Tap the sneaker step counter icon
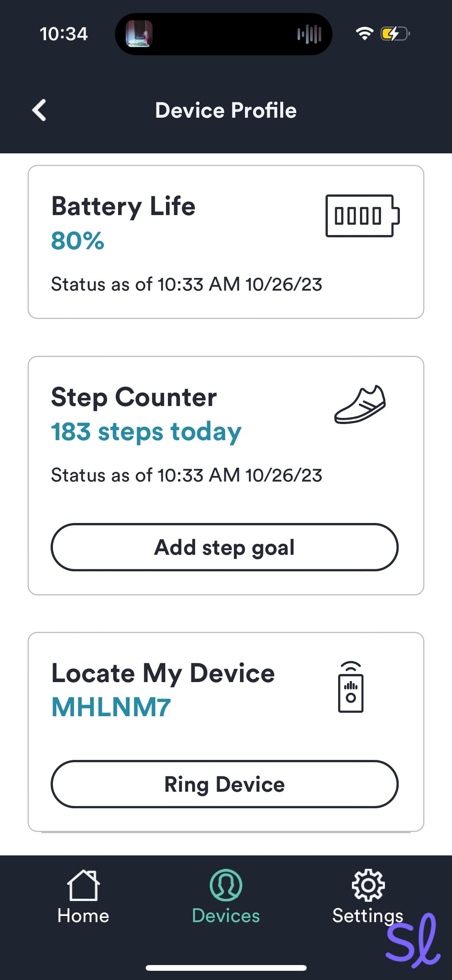The height and width of the screenshot is (980, 452). (x=360, y=404)
